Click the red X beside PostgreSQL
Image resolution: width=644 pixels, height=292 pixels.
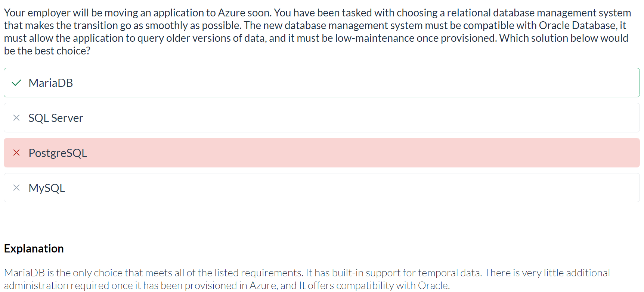pyautogui.click(x=16, y=153)
